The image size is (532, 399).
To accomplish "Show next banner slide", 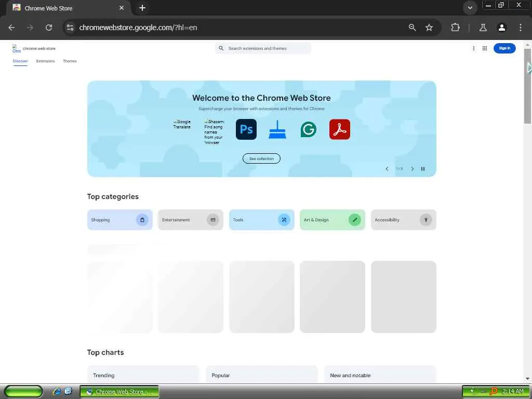I will (x=412, y=169).
